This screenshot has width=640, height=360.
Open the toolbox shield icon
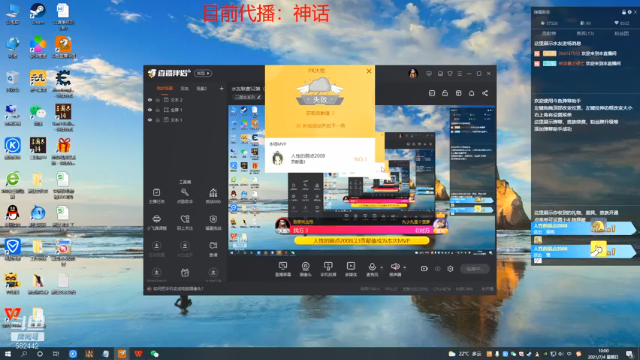click(213, 219)
